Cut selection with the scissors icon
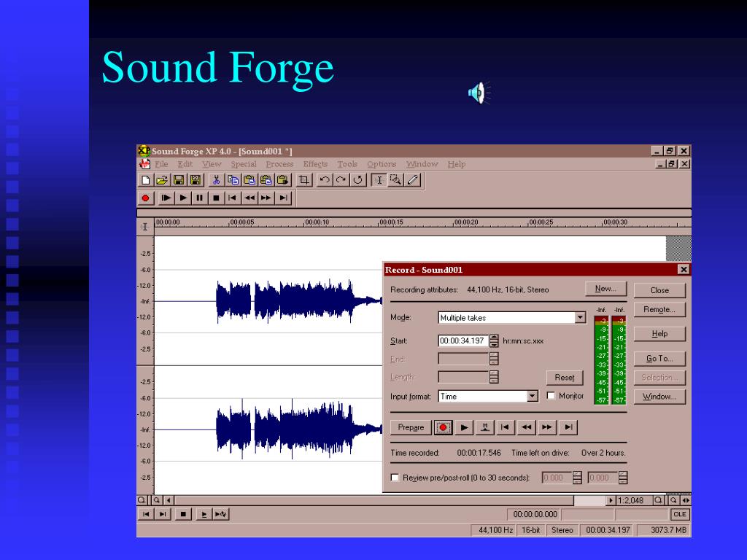Viewport: 747px width, 560px height. 216,180
